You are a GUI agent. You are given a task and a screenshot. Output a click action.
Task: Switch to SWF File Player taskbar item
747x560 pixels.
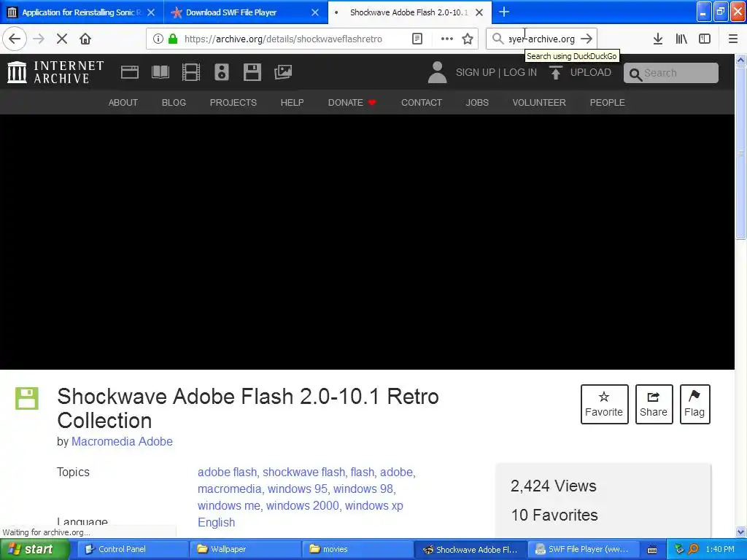pyautogui.click(x=583, y=549)
